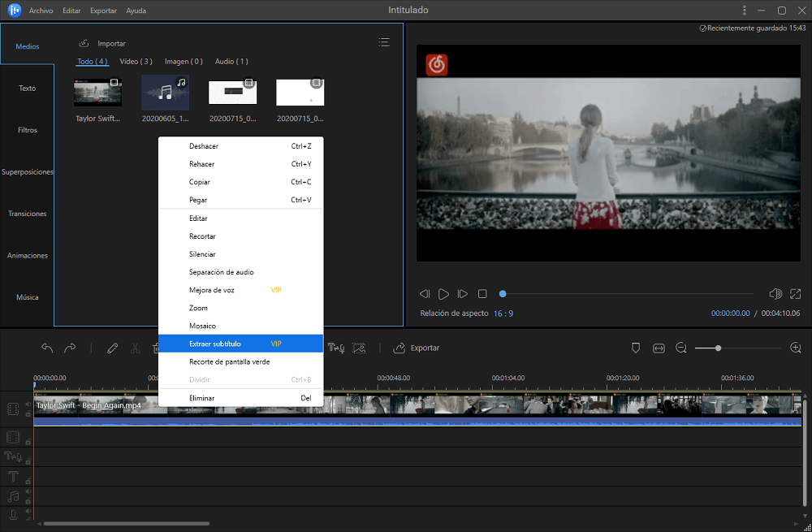Open the Transiciones side tab

[27, 214]
